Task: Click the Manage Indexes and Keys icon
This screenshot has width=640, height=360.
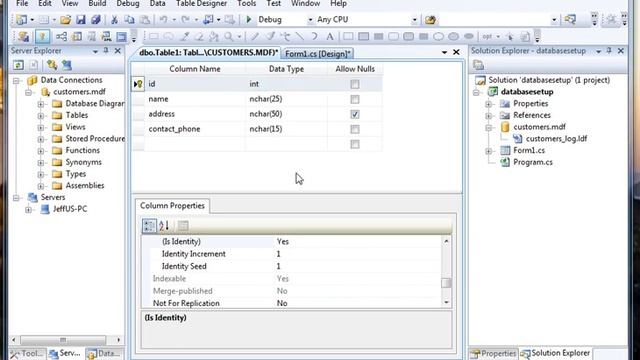Action: 77,37
